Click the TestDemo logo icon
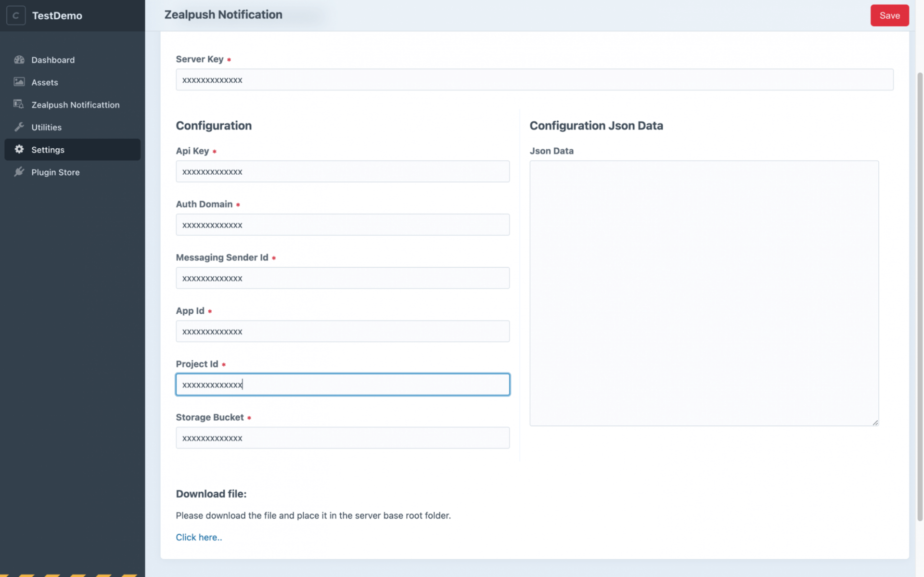 (x=16, y=15)
